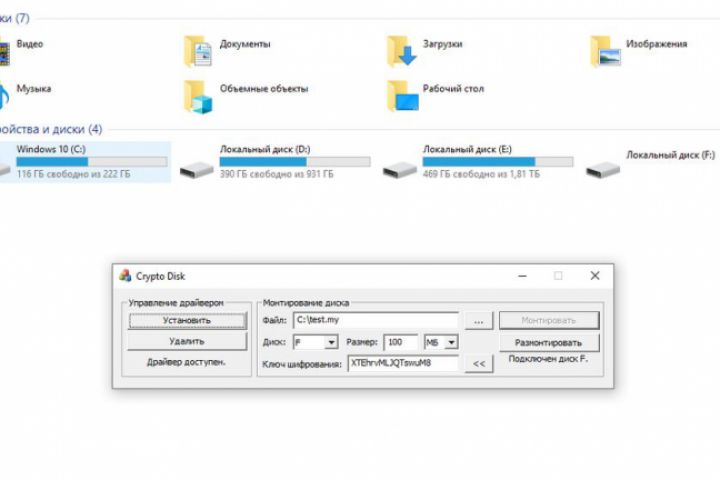Open the Объемные объекты folder icon
This screenshot has width=720, height=480.
tap(198, 96)
